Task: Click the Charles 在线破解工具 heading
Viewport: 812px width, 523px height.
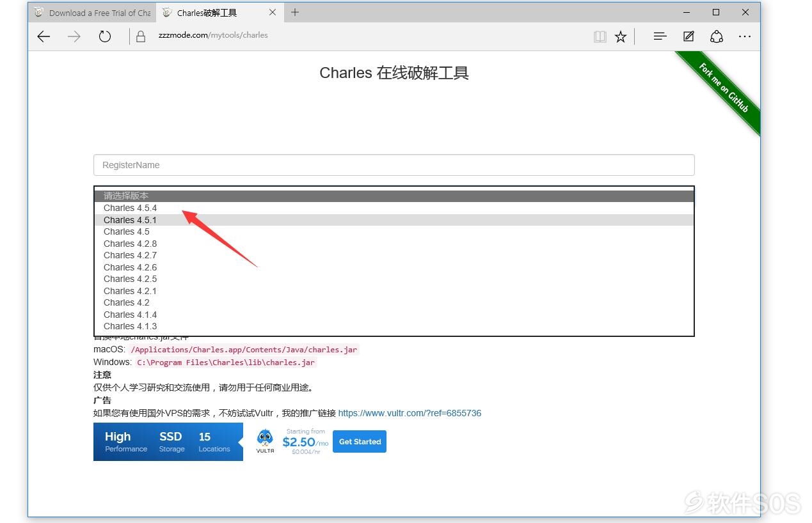Action: pos(394,73)
